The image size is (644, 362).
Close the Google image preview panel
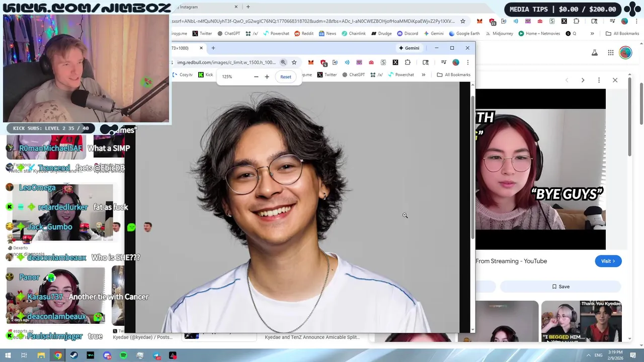[x=615, y=80]
